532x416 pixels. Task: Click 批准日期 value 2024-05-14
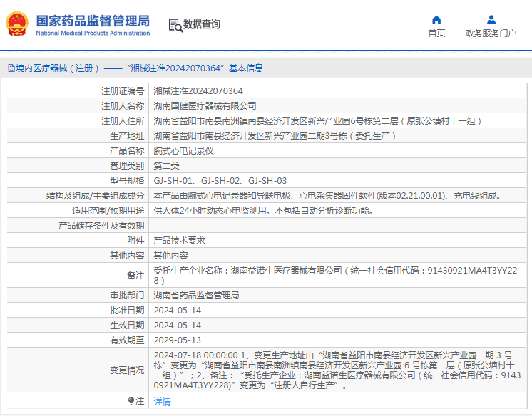pyautogui.click(x=178, y=310)
